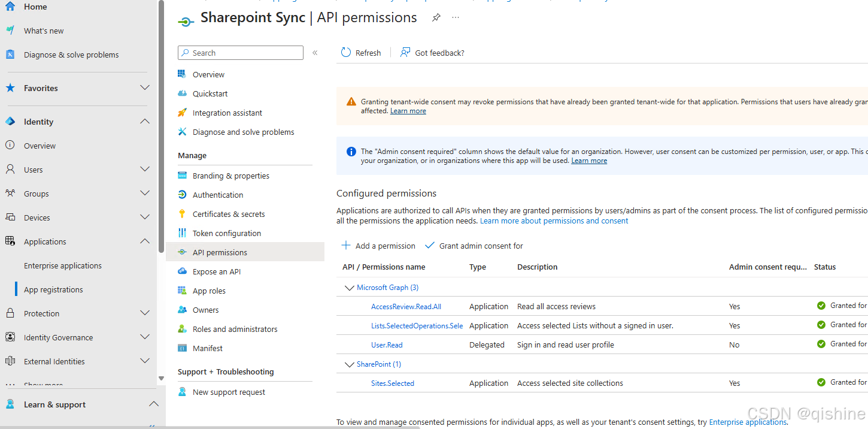Click Learn more in the orange warning banner

tap(408, 111)
